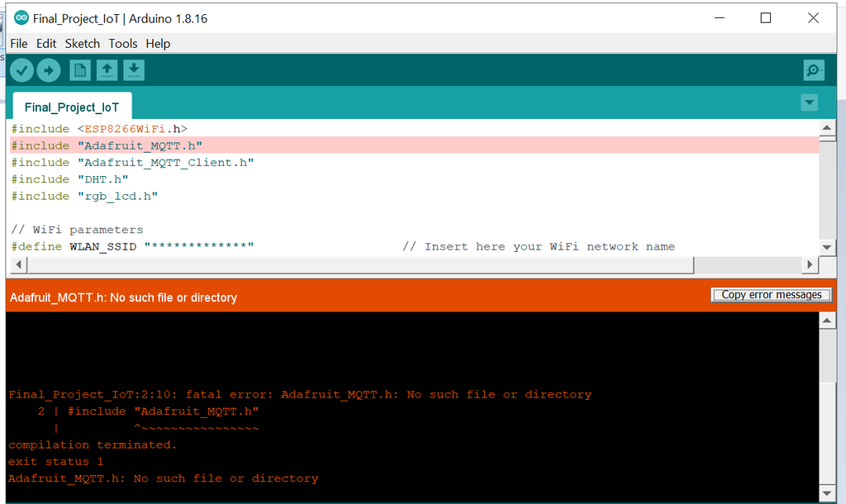Click the Adafruit_MQTT_Client.h include line
846x504 pixels.
[x=132, y=163]
